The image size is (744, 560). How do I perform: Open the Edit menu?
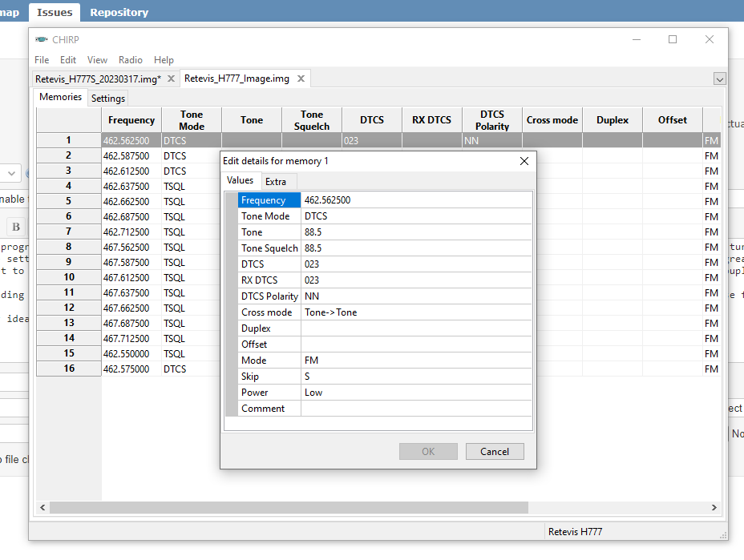point(68,60)
